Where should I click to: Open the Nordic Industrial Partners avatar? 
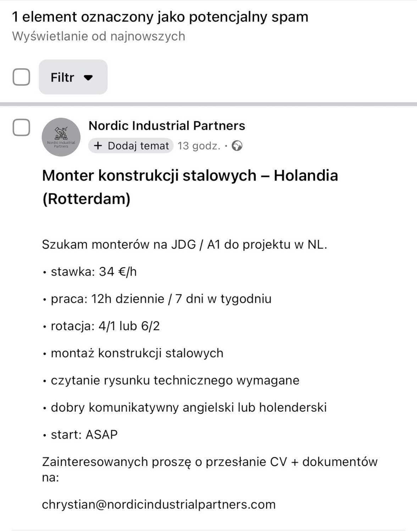[61, 137]
